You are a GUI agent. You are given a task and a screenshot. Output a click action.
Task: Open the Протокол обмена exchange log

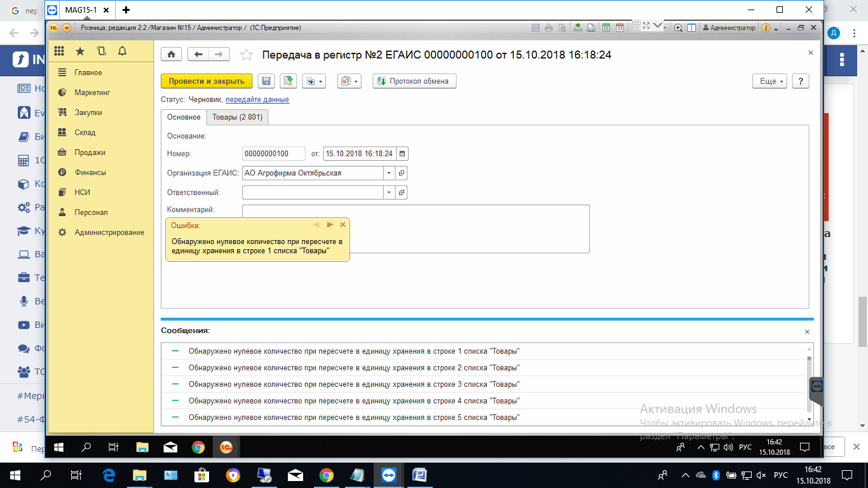pos(414,81)
